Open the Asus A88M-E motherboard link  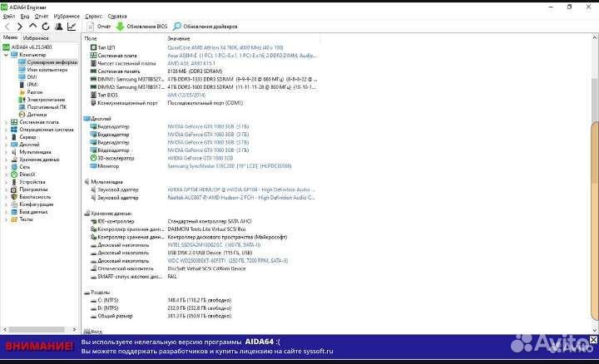[242, 56]
